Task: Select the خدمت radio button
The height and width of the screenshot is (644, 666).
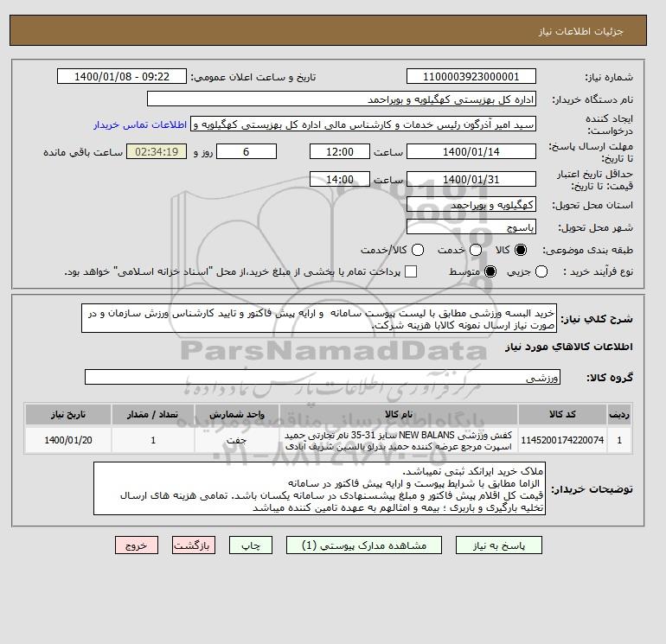Action: pyautogui.click(x=476, y=250)
